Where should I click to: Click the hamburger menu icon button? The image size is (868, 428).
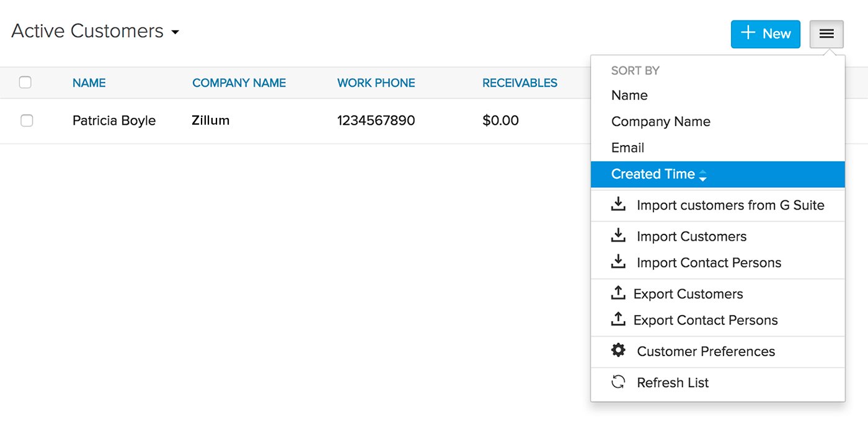(826, 34)
